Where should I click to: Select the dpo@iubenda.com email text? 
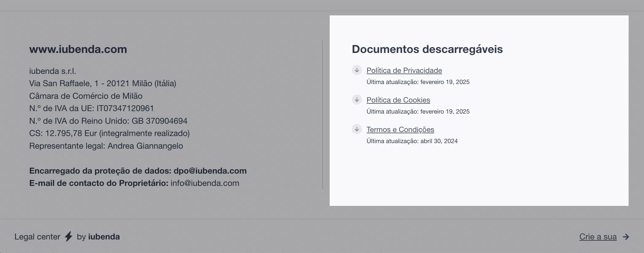[x=210, y=171]
